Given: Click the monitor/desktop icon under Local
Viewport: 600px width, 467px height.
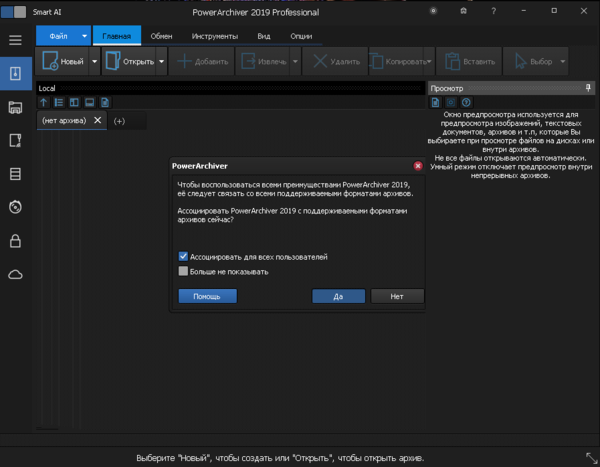Looking at the screenshot, I should 90,102.
